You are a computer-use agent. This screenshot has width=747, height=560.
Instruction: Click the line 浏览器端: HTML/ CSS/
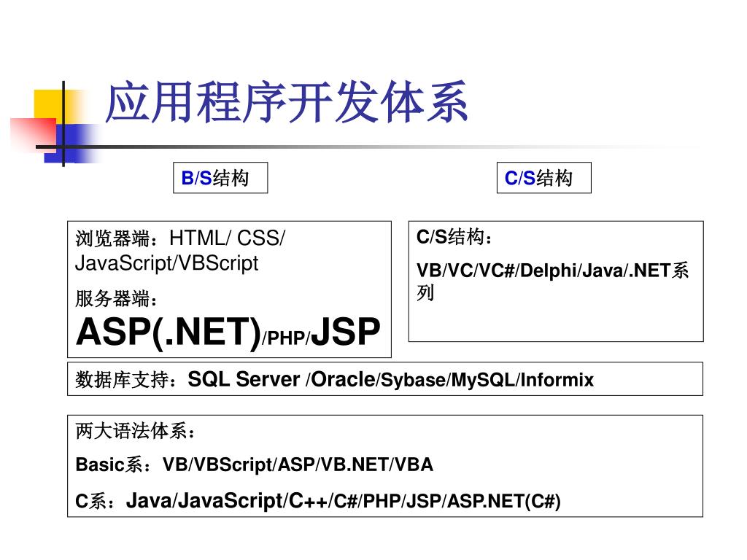click(180, 238)
